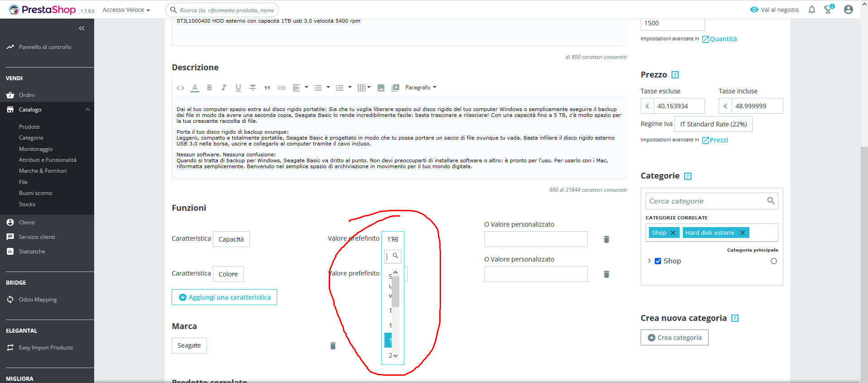Click the Crea categoria button

[x=675, y=338]
